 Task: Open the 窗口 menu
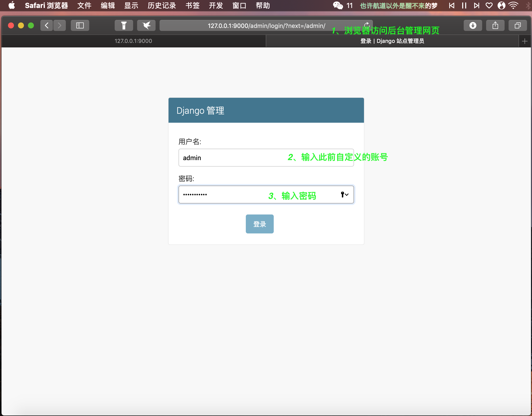tap(239, 5)
